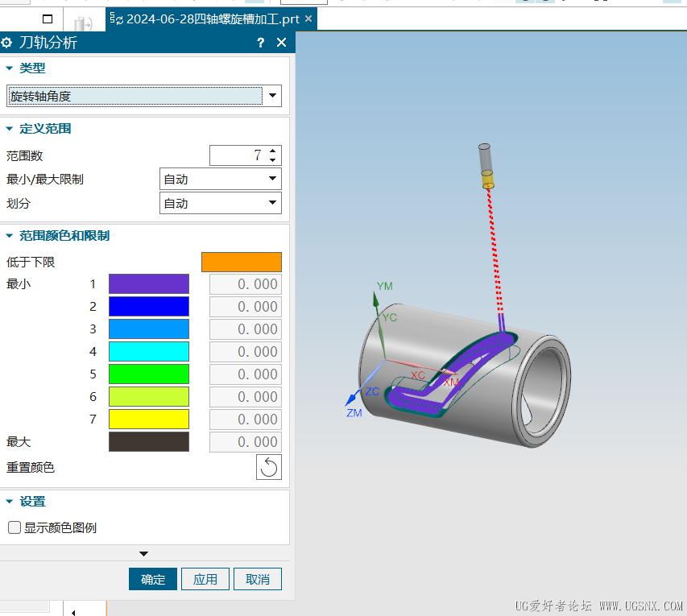
Task: Open help for the 刀轨分析 dialog
Action: [261, 43]
